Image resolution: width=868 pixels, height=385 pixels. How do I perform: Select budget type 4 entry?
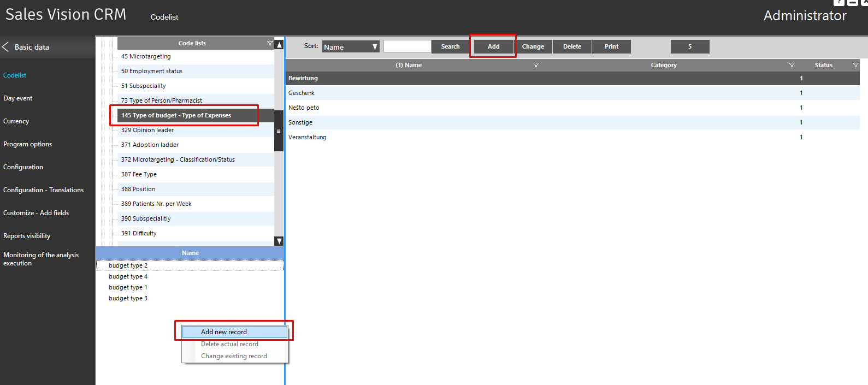(x=128, y=276)
